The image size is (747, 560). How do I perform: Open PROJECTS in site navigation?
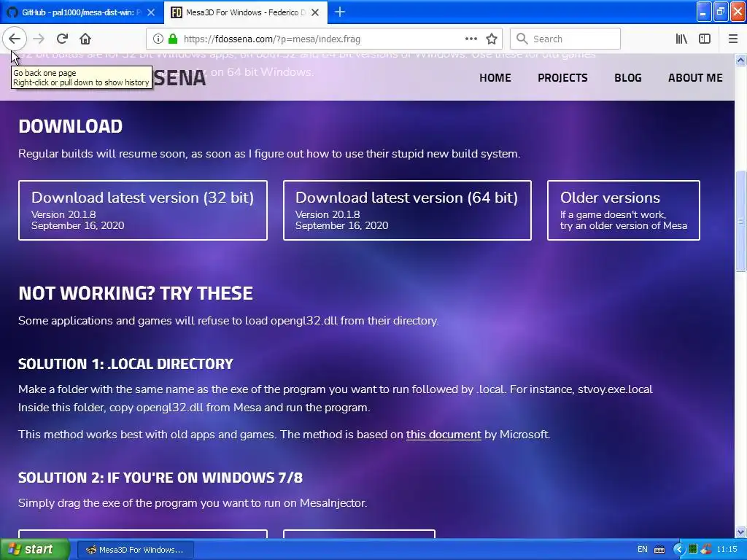(x=562, y=77)
